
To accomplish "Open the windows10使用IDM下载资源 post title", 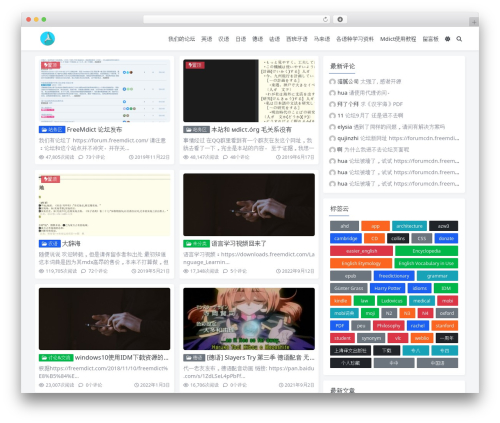I will [122, 358].
